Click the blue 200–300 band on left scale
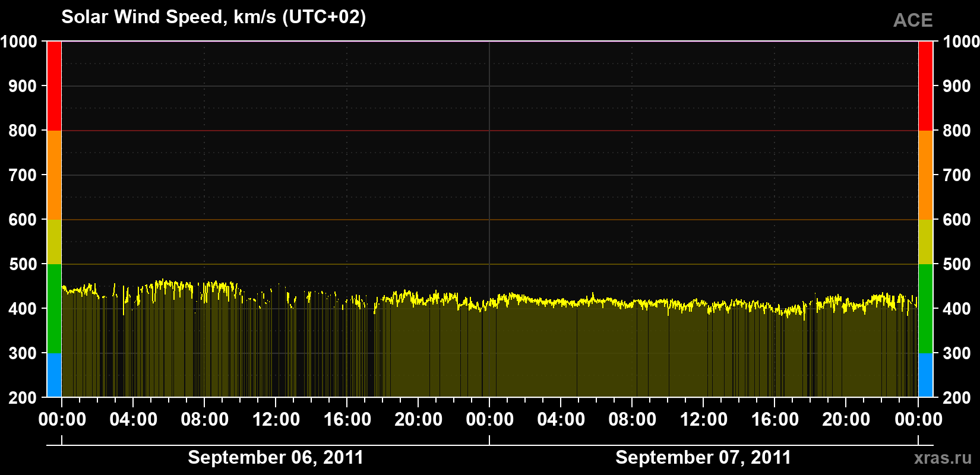Image resolution: width=980 pixels, height=475 pixels. tap(54, 375)
